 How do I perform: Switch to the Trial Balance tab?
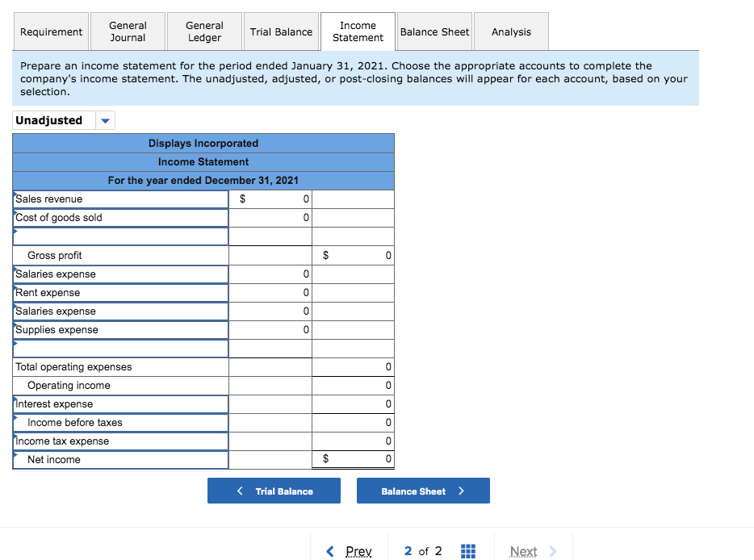281,31
